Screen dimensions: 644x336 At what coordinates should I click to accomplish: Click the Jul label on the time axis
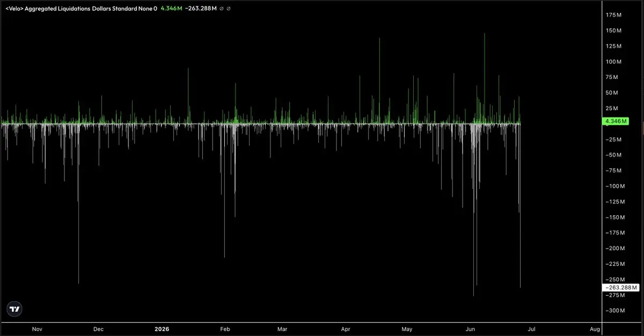532,328
